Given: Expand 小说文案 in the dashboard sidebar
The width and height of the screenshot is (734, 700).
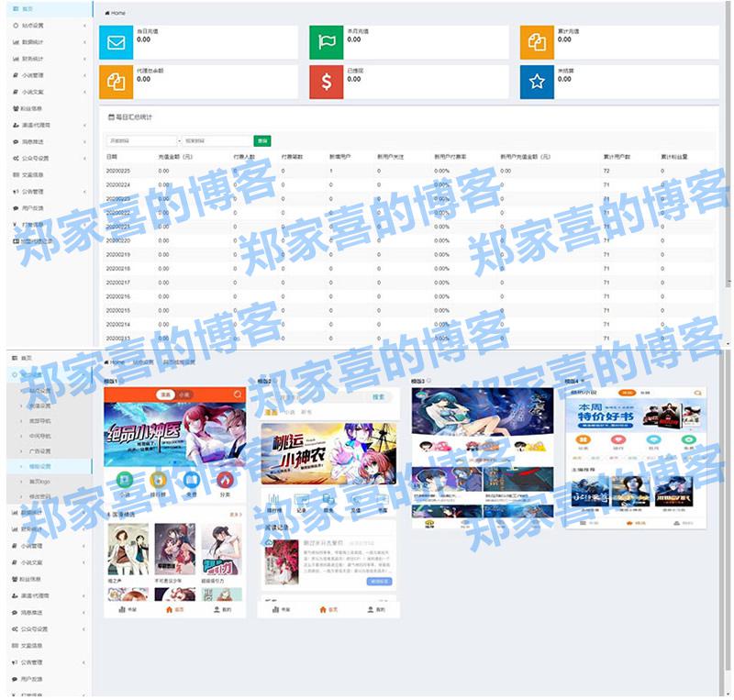Looking at the screenshot, I should [x=50, y=92].
